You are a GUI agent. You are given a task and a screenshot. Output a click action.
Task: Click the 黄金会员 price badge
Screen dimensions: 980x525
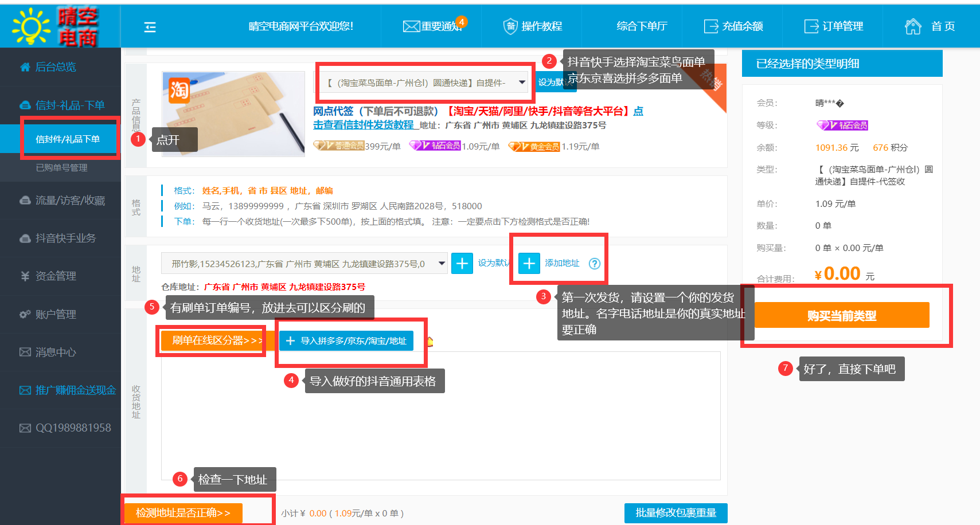pos(534,146)
